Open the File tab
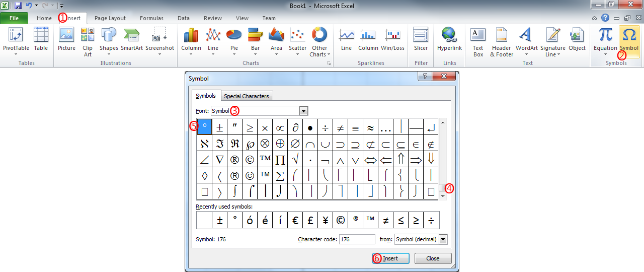 click(14, 18)
